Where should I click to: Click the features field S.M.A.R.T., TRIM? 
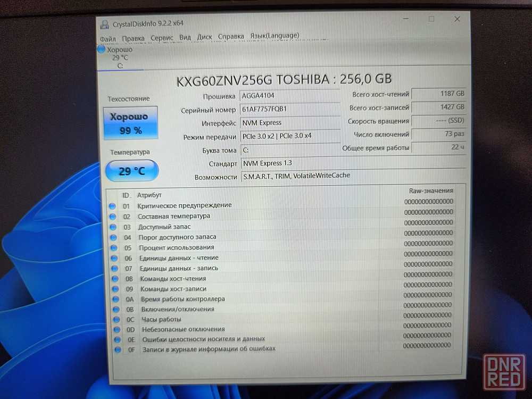pos(353,176)
